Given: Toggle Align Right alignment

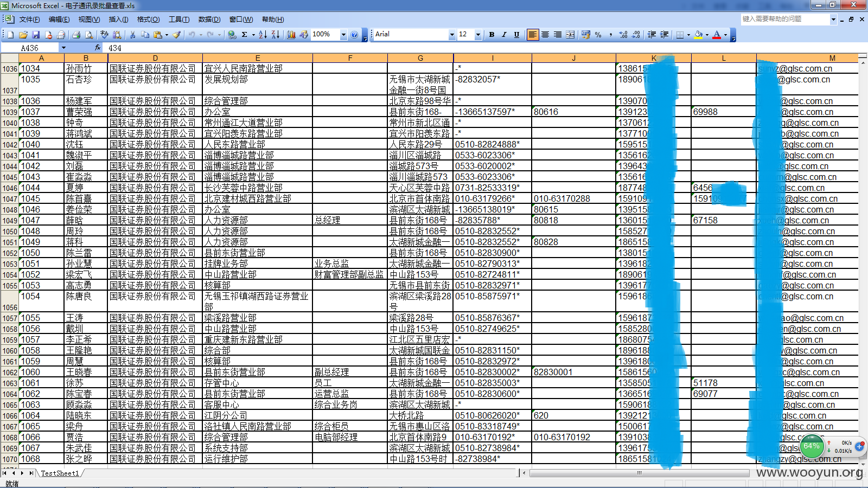Looking at the screenshot, I should [x=558, y=35].
